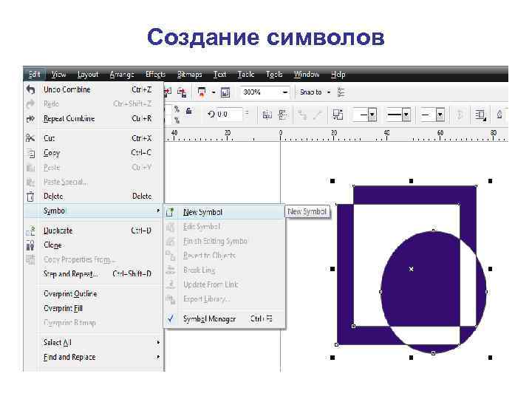Expand the Select All submenu
Screen dimensions: 532x399
click(94, 342)
